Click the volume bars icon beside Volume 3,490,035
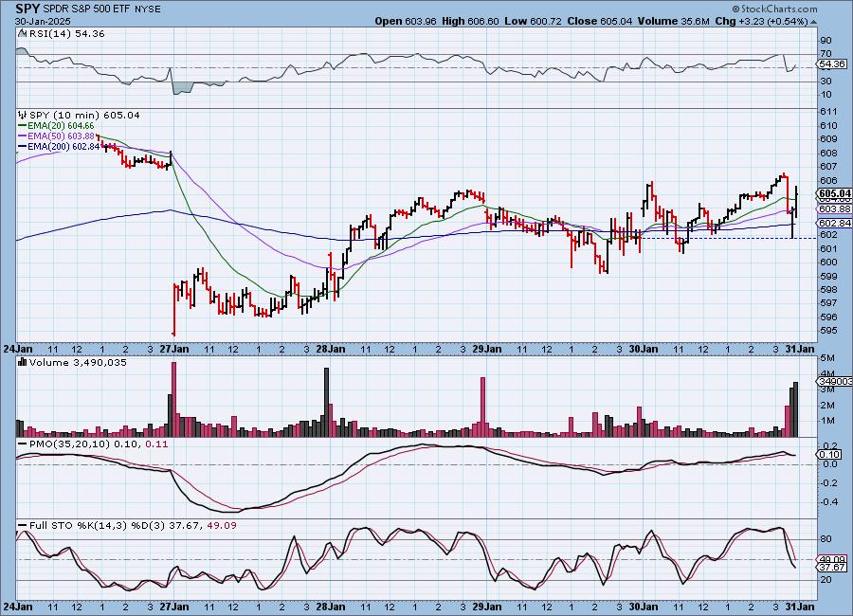This screenshot has width=853, height=616. (23, 362)
